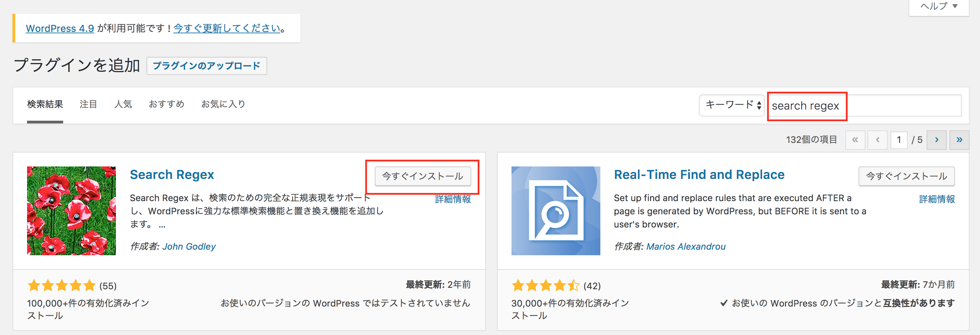This screenshot has height=335, width=980.
Task: Go to the previous results page
Action: tap(877, 139)
